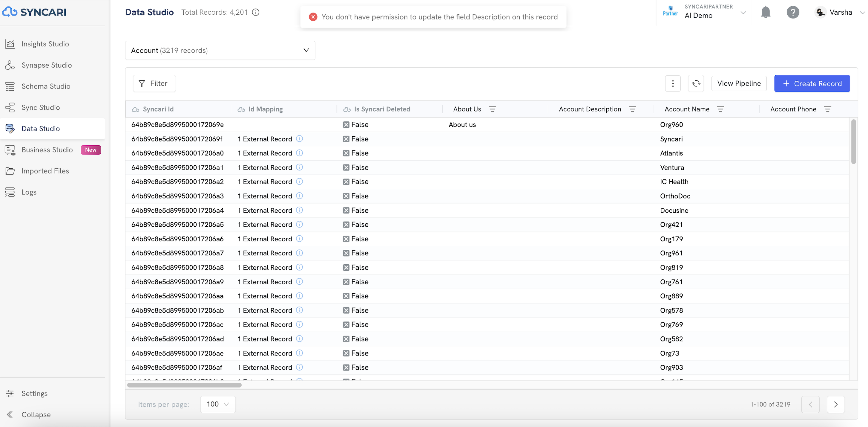868x427 pixels.
Task: Click the Logs icon in sidebar
Action: tap(10, 192)
